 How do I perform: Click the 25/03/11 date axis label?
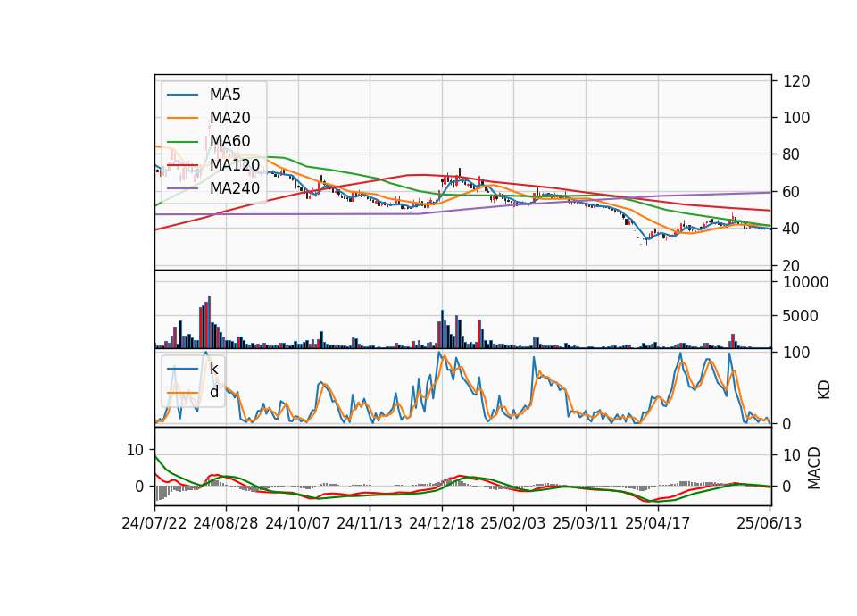click(586, 523)
